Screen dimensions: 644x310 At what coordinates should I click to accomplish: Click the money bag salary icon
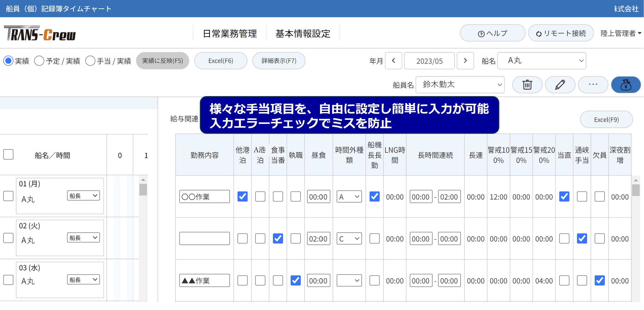(x=626, y=85)
